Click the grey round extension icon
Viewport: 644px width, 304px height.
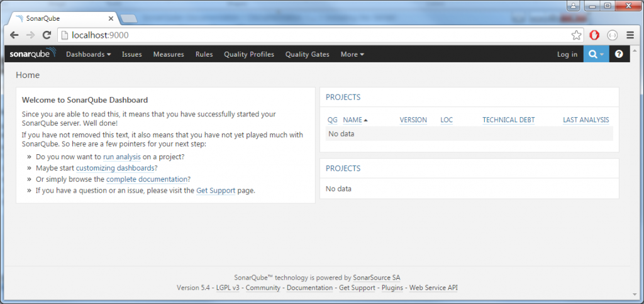click(612, 35)
